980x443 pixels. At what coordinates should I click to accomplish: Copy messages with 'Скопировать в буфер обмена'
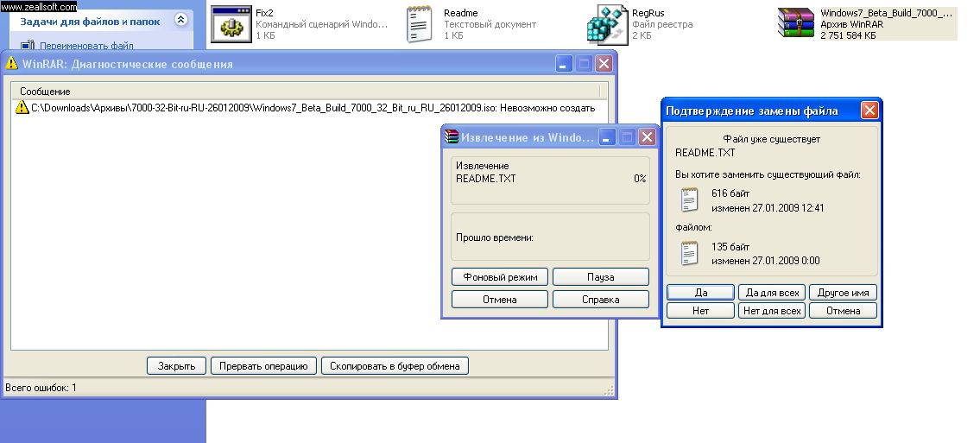coord(395,366)
